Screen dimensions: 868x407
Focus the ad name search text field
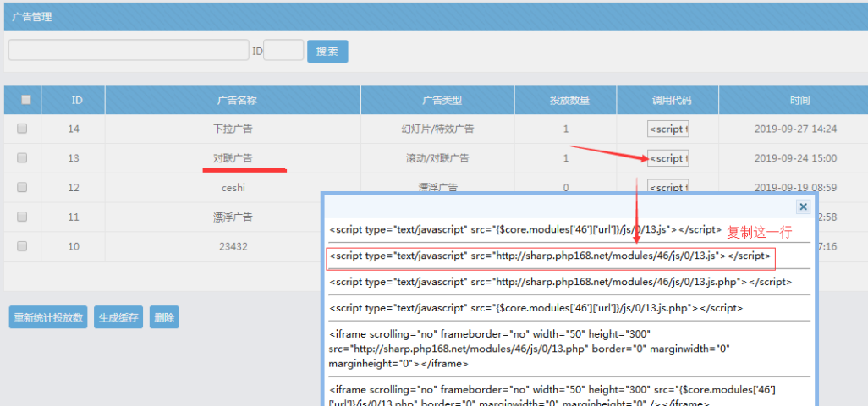[x=129, y=51]
